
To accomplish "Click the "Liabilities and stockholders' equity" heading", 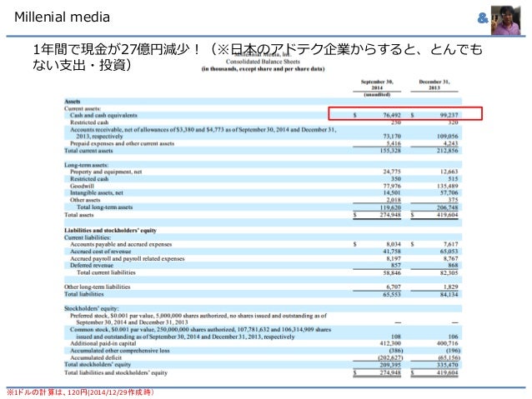I will (110, 231).
